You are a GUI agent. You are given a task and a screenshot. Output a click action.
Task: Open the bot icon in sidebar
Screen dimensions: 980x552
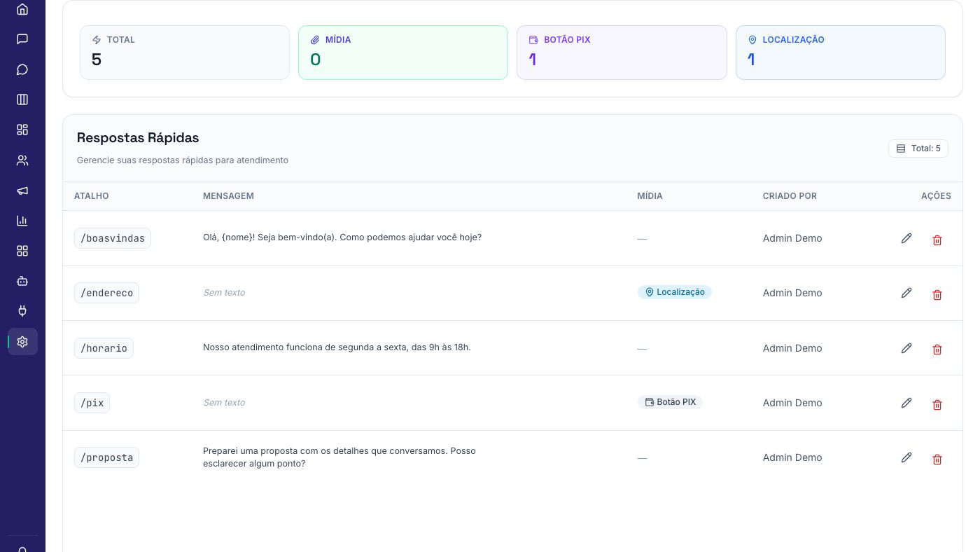coord(22,281)
